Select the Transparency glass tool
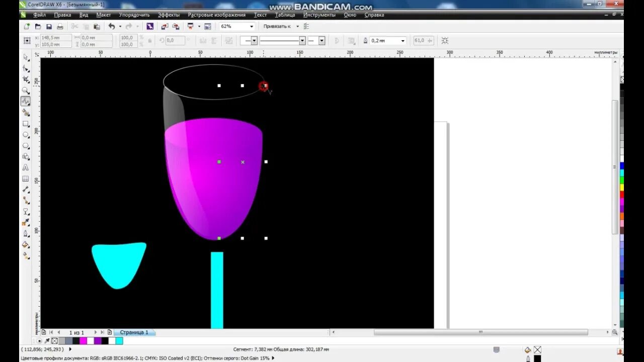Viewport: 644px width, 362px height. point(26,212)
